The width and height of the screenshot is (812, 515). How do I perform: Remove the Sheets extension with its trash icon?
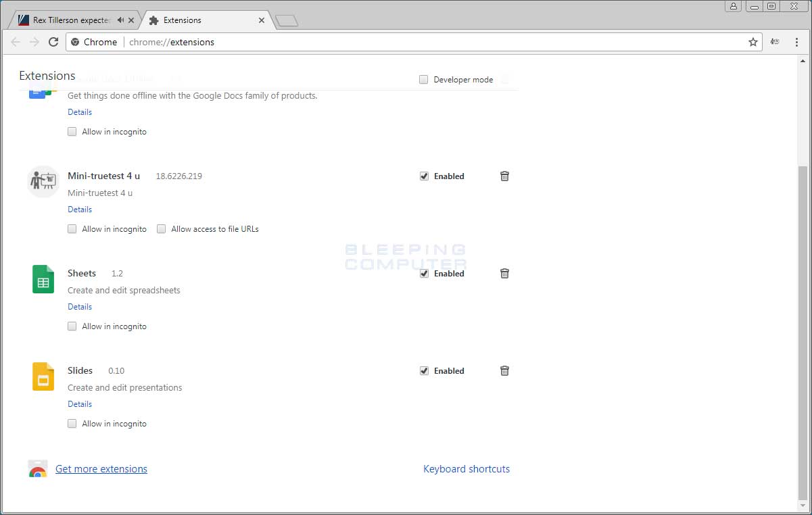point(504,273)
